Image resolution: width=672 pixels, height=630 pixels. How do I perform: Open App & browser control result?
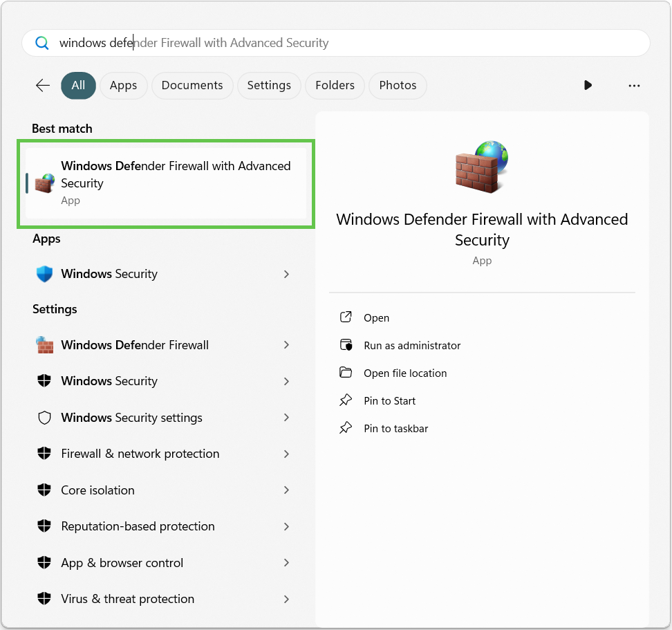click(166, 562)
